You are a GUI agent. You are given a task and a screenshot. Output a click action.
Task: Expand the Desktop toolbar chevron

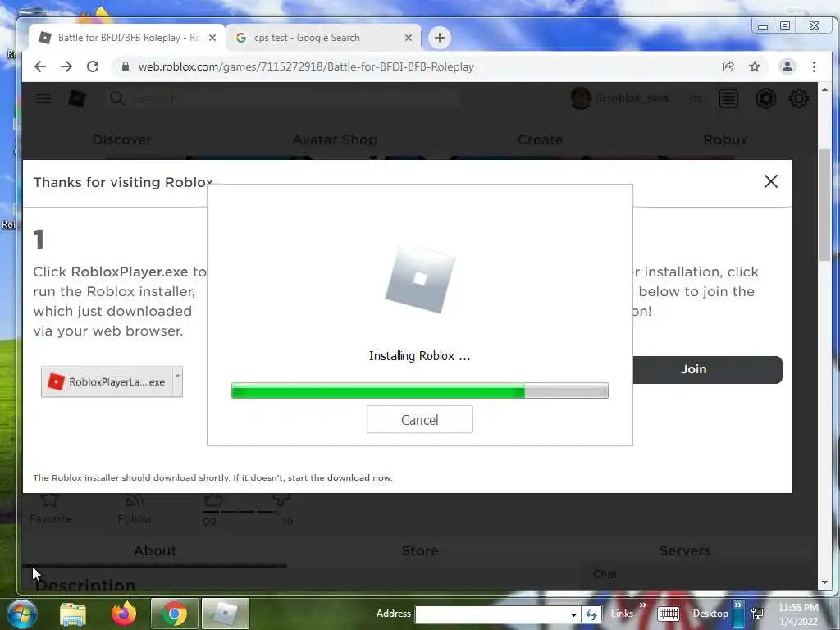pyautogui.click(x=737, y=605)
